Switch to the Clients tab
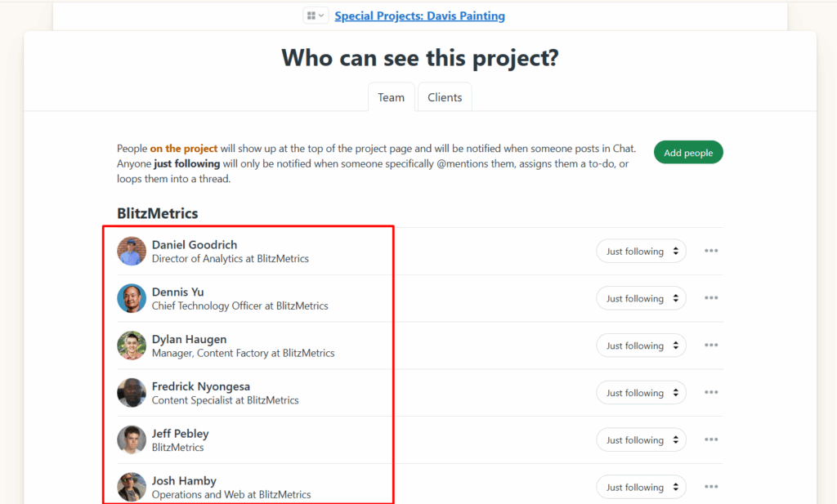 tap(445, 97)
